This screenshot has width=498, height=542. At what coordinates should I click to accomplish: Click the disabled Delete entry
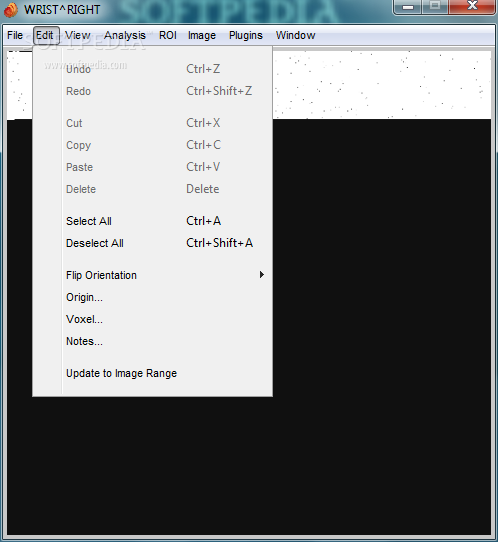click(152, 189)
